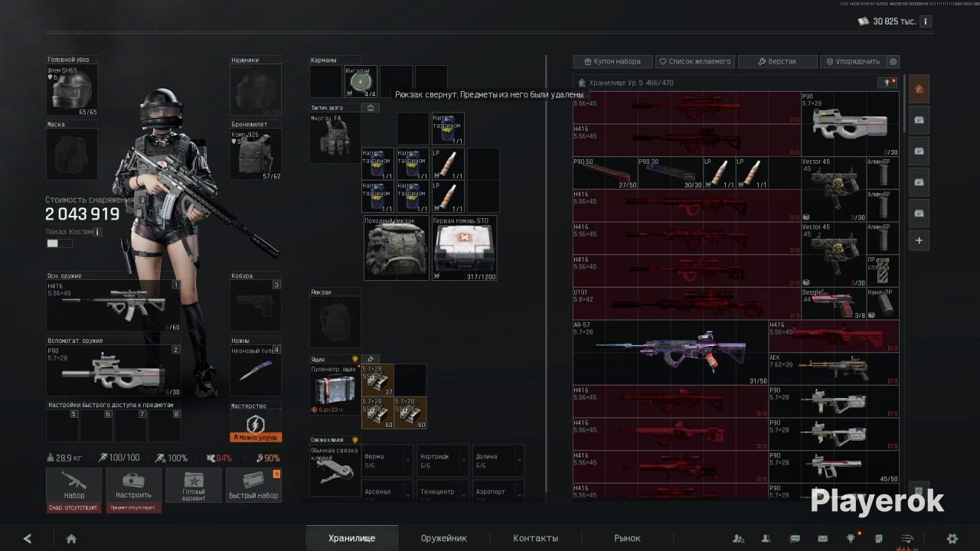Select the Бронежилет armor slot
The height and width of the screenshot is (551, 980).
[x=256, y=155]
